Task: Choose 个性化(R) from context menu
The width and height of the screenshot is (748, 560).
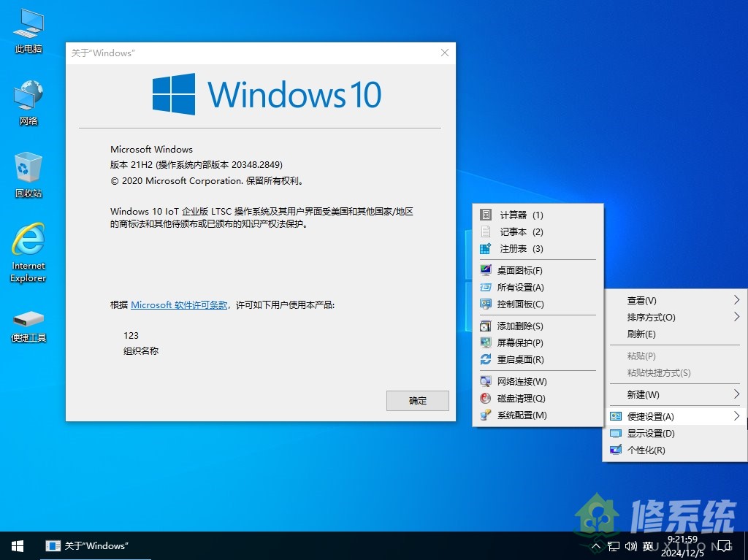Action: click(674, 450)
